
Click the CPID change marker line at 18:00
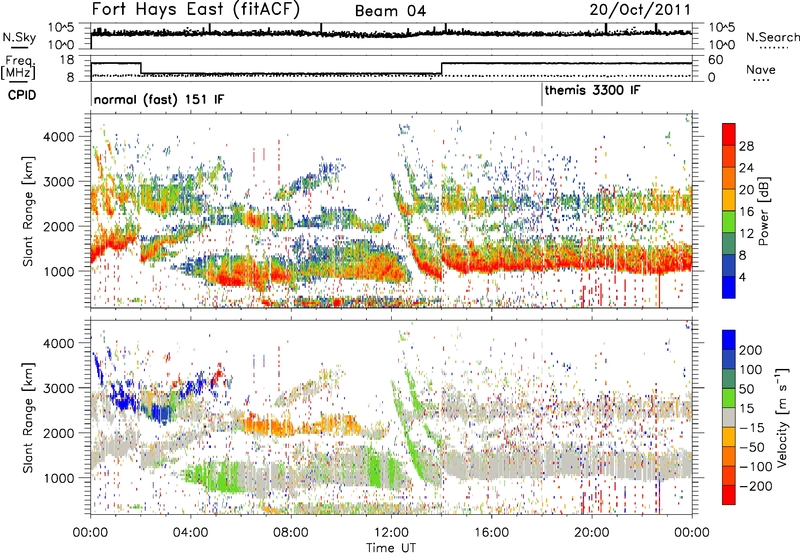[542, 94]
